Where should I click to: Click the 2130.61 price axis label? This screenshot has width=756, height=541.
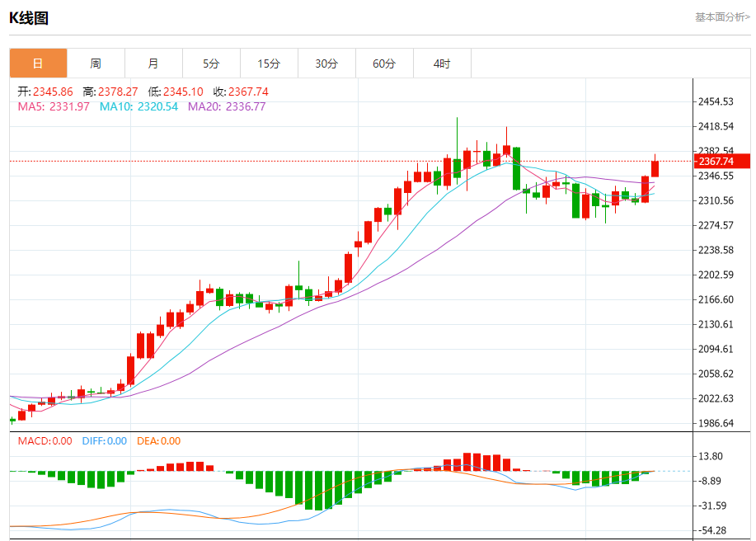pyautogui.click(x=716, y=324)
